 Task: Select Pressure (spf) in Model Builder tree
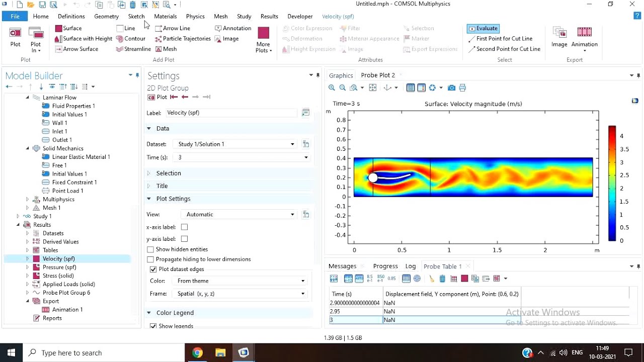[x=59, y=267]
